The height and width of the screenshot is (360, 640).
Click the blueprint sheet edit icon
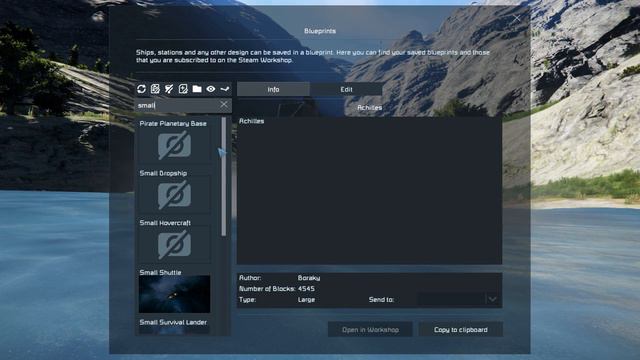tap(155, 89)
